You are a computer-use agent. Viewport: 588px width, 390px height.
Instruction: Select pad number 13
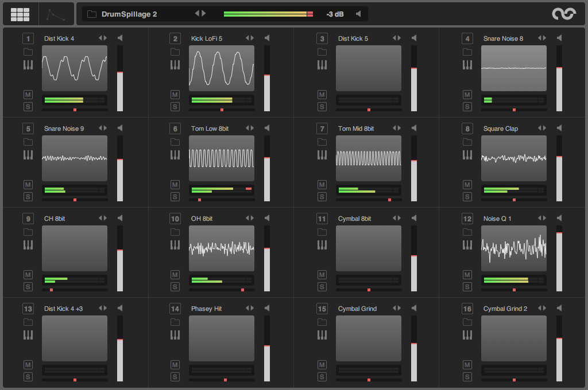pos(28,309)
